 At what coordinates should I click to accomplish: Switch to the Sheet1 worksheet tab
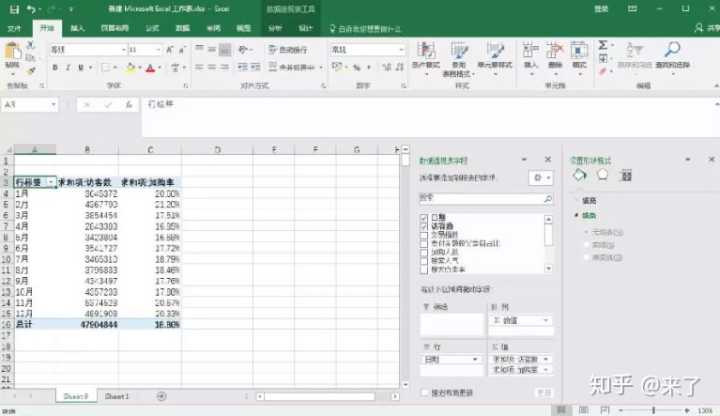coord(117,396)
